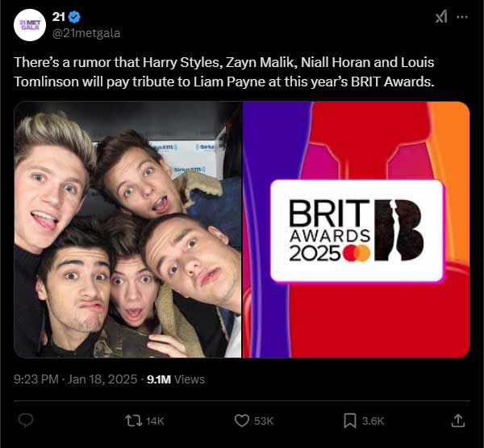Screen dimensions: 484x448
Task: Click the 53K likes count
Action: tap(264, 421)
